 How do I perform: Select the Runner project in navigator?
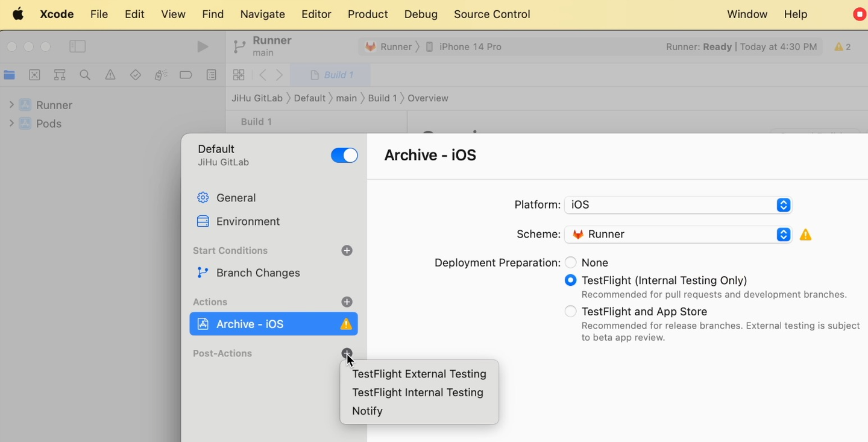[x=45, y=105]
